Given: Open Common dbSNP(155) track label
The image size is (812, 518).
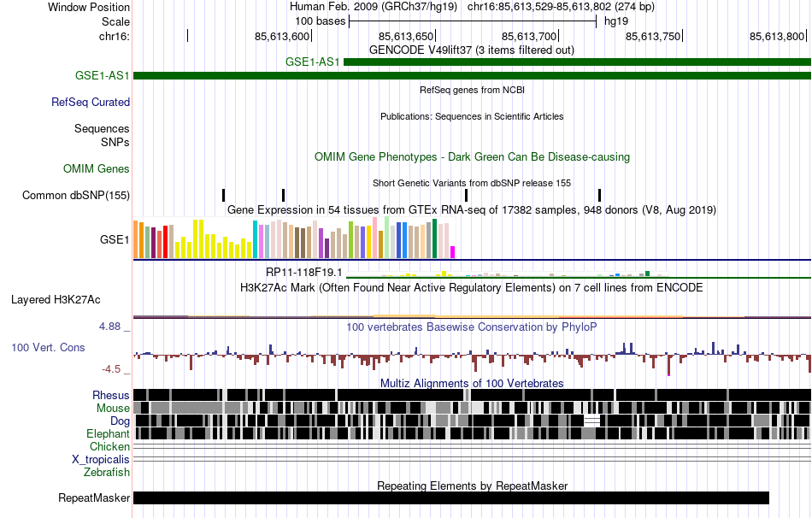Looking at the screenshot, I should pos(76,195).
